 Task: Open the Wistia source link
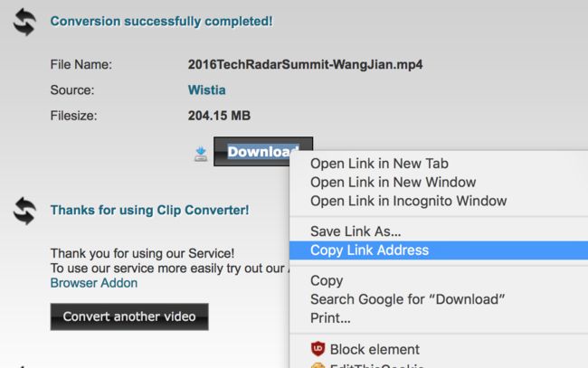coord(206,90)
